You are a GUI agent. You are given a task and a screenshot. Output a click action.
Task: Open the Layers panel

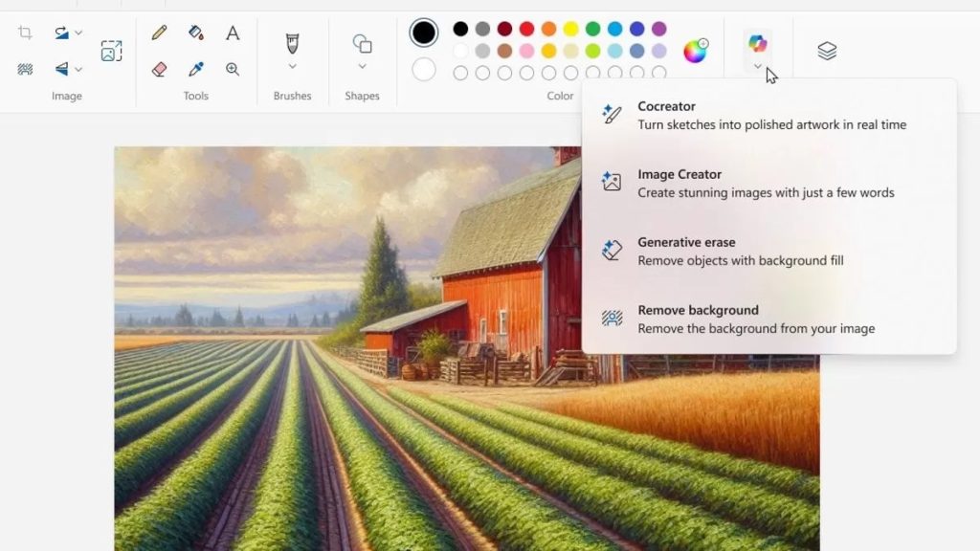point(826,51)
